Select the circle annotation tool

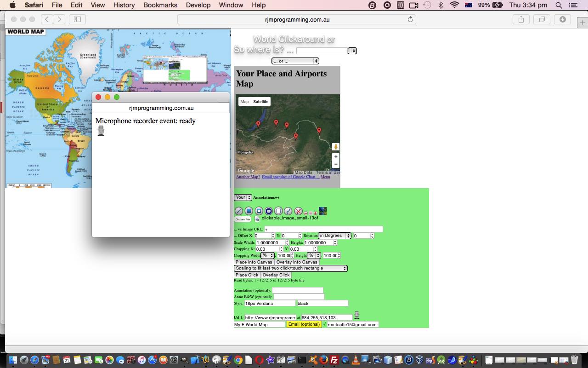[269, 211]
